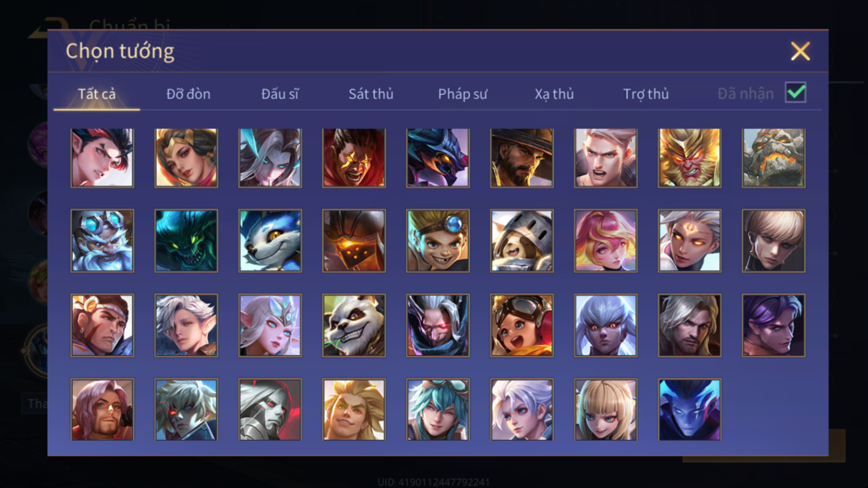Show the Pháp sư hero category

462,94
